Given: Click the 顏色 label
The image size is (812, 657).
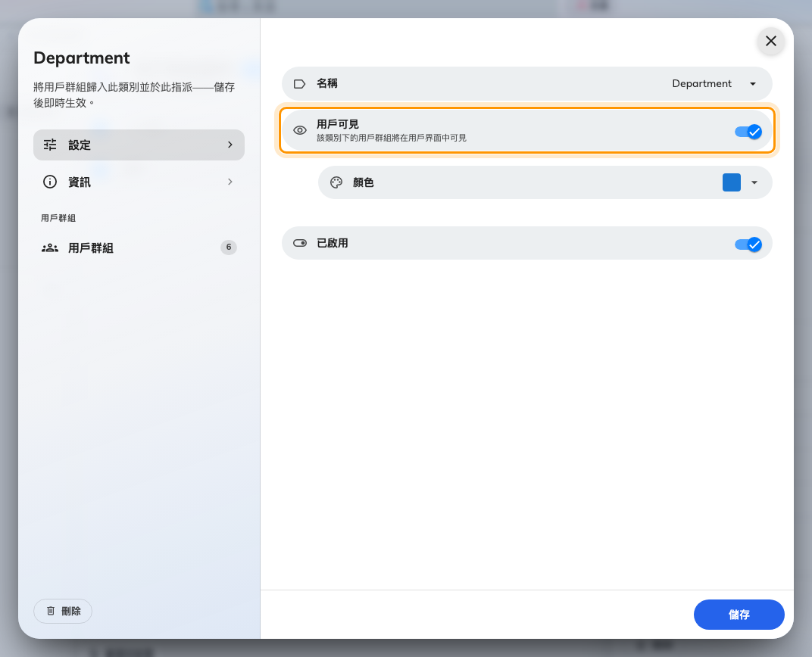Looking at the screenshot, I should point(363,182).
